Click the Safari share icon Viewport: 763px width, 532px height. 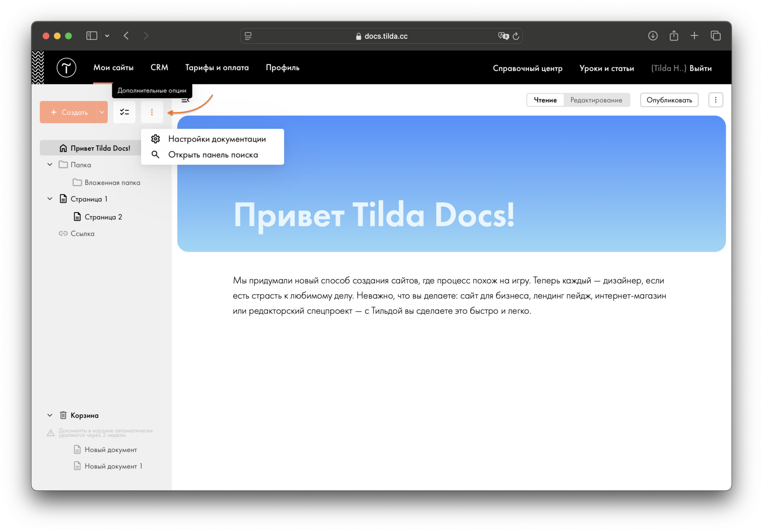[x=674, y=35]
